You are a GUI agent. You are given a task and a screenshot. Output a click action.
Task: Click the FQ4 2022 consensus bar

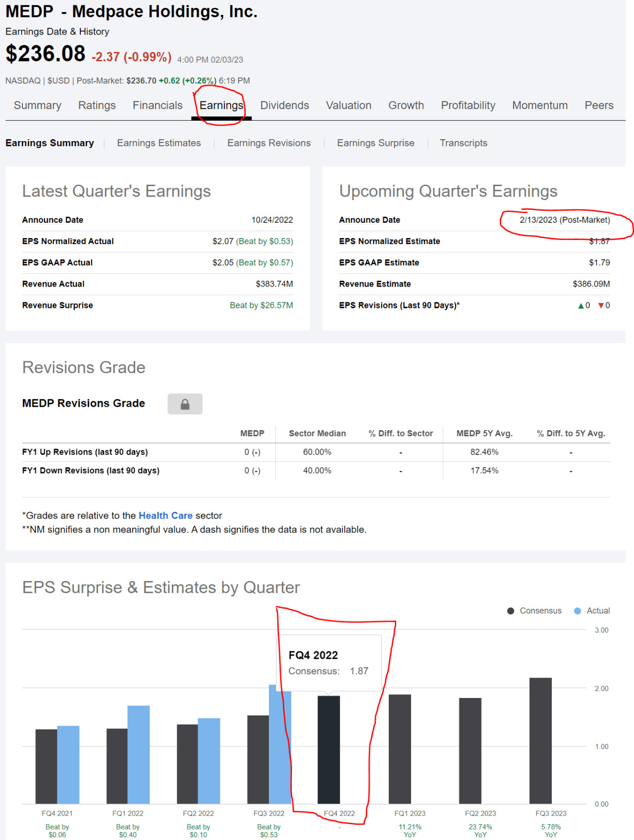click(328, 749)
